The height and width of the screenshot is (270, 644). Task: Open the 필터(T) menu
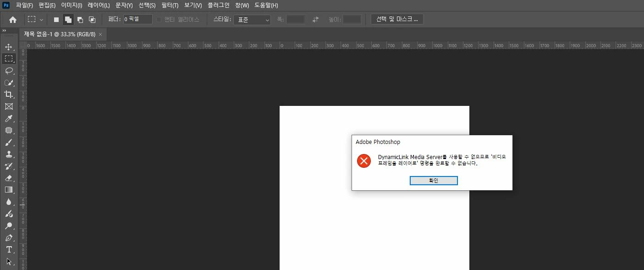pyautogui.click(x=170, y=6)
